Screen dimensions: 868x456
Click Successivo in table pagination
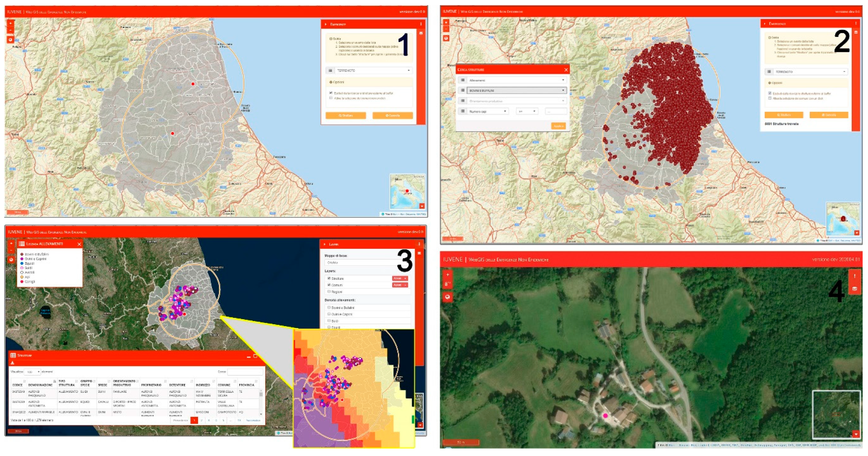(x=253, y=420)
